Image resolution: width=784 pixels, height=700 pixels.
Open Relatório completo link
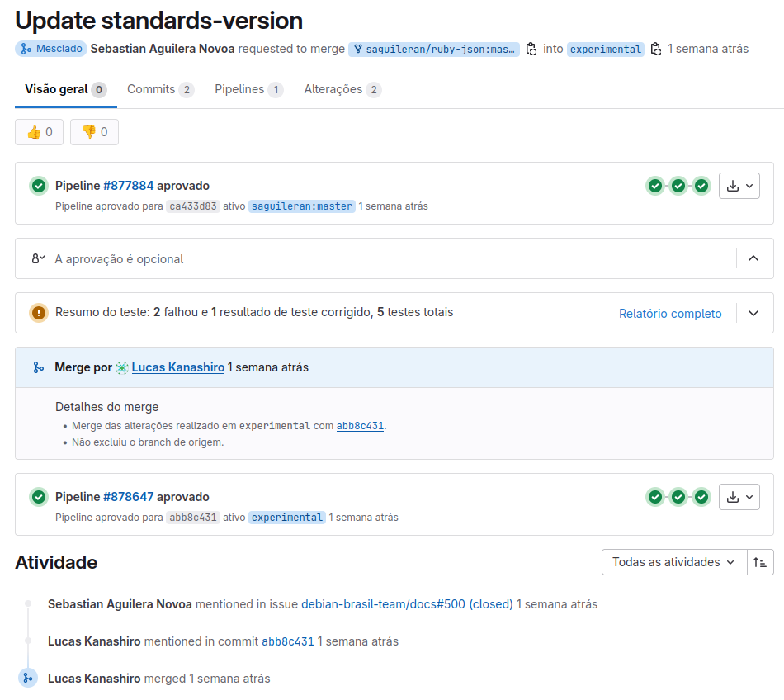tap(670, 314)
